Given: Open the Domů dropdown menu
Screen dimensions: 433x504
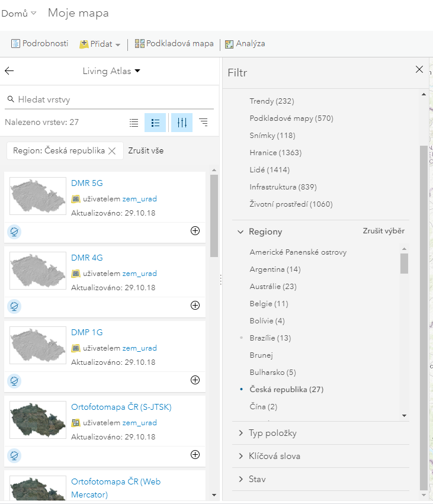Looking at the screenshot, I should click(x=18, y=14).
